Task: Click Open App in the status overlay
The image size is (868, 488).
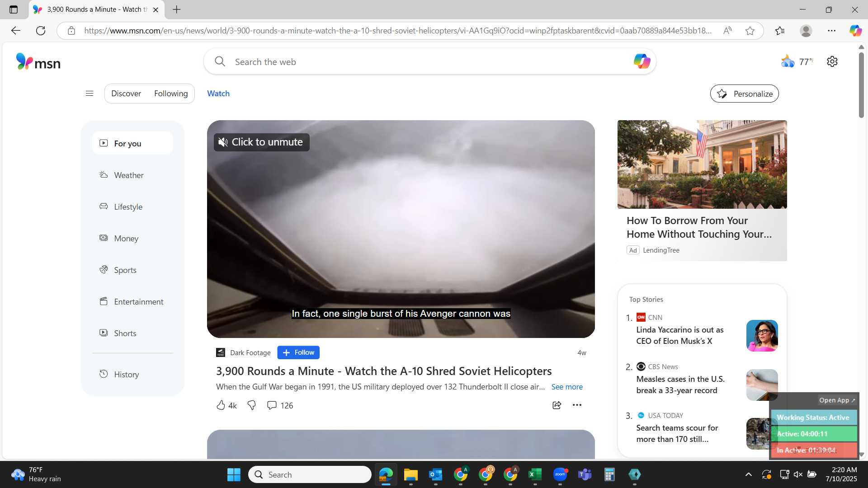Action: point(837,400)
